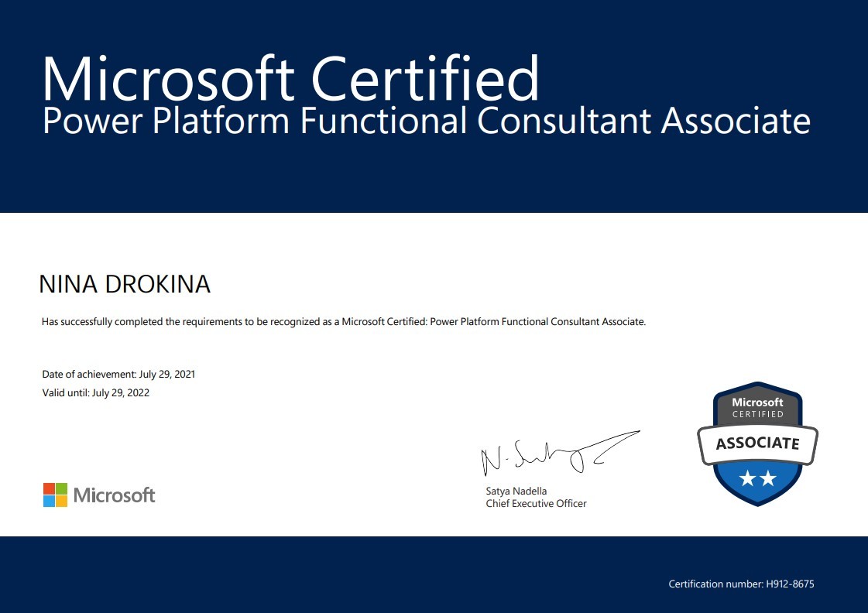This screenshot has width=868, height=613.
Task: Click the Microsoft four-square logo
Action: pyautogui.click(x=55, y=495)
